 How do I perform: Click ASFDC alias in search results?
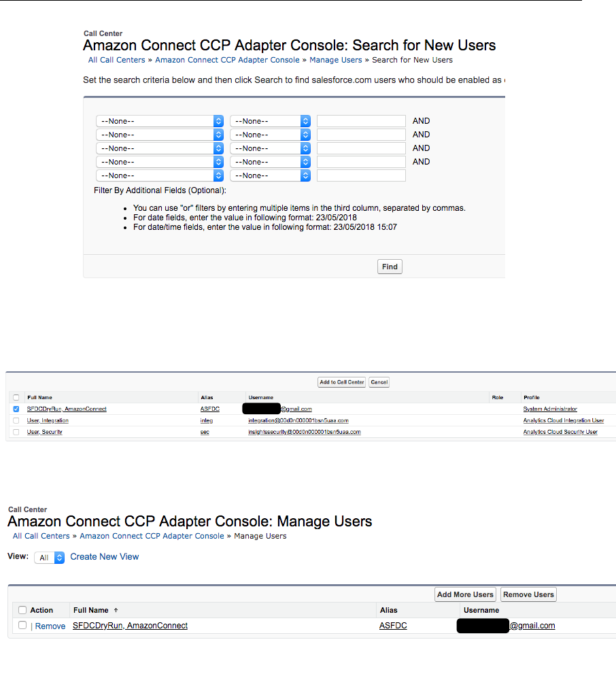(210, 409)
